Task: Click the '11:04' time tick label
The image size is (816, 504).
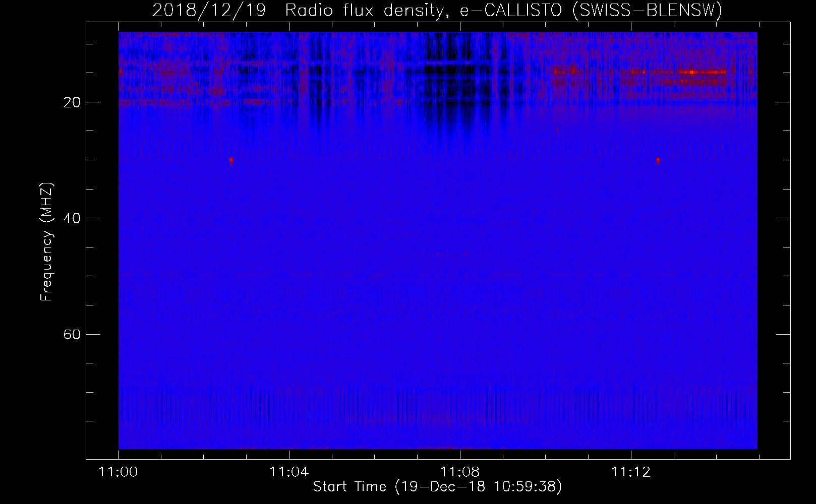Action: pos(289,472)
